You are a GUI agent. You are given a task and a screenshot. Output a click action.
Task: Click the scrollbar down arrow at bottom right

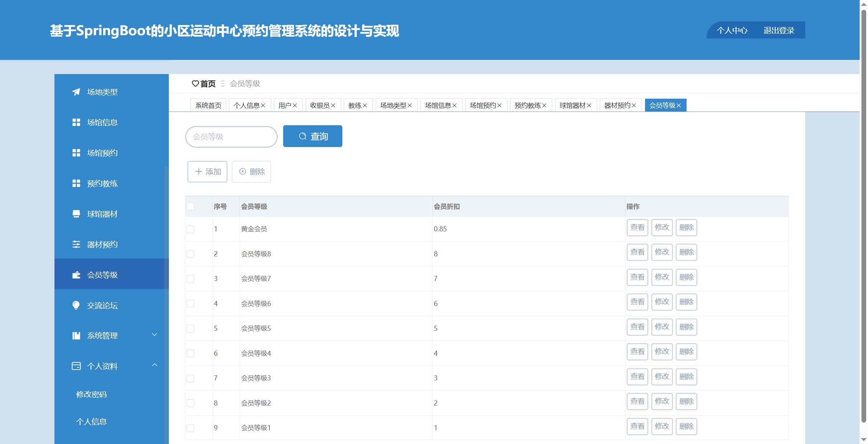[x=864, y=440]
